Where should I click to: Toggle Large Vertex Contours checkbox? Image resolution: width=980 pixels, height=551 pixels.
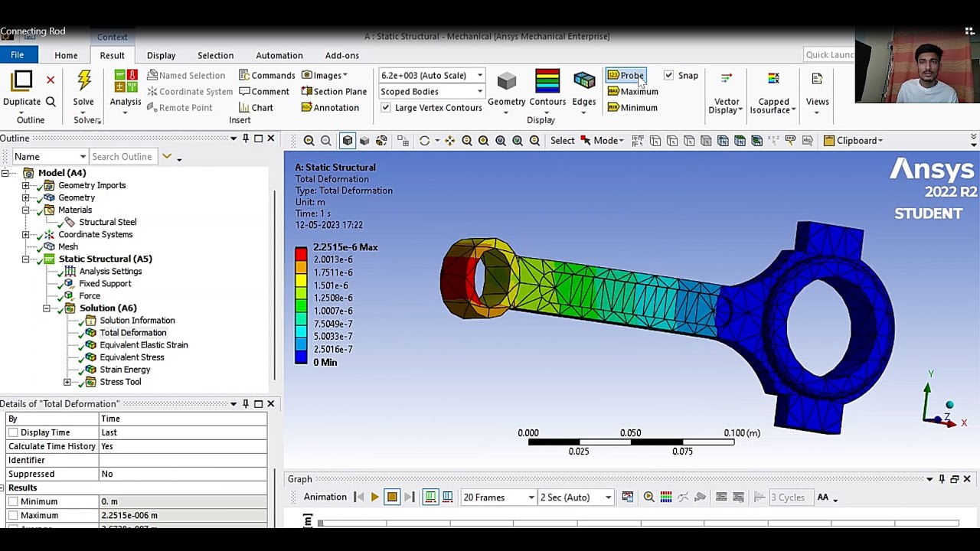pyautogui.click(x=385, y=108)
